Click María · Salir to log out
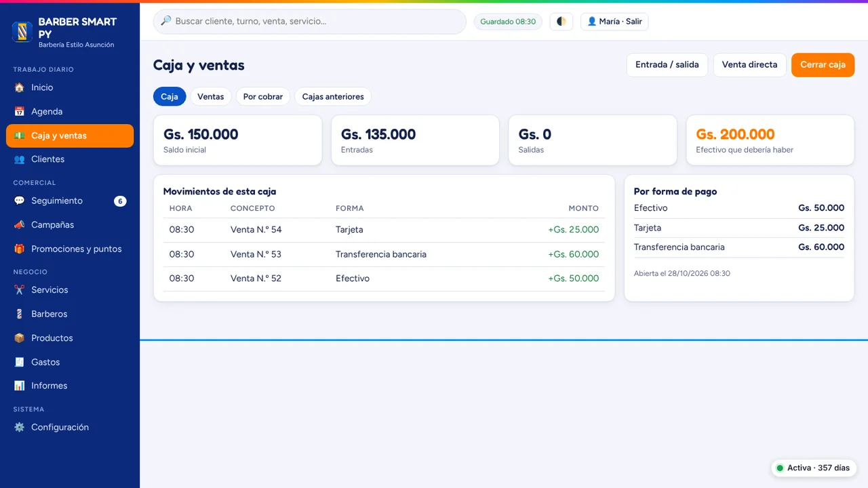 point(614,22)
